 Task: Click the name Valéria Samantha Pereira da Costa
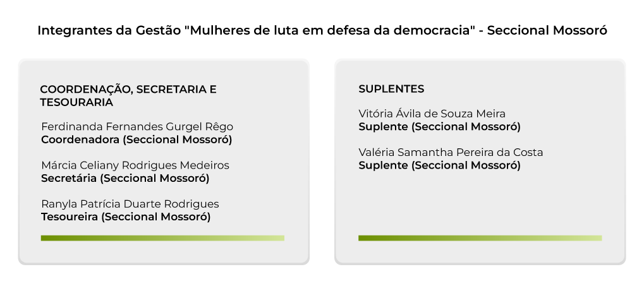tap(451, 152)
